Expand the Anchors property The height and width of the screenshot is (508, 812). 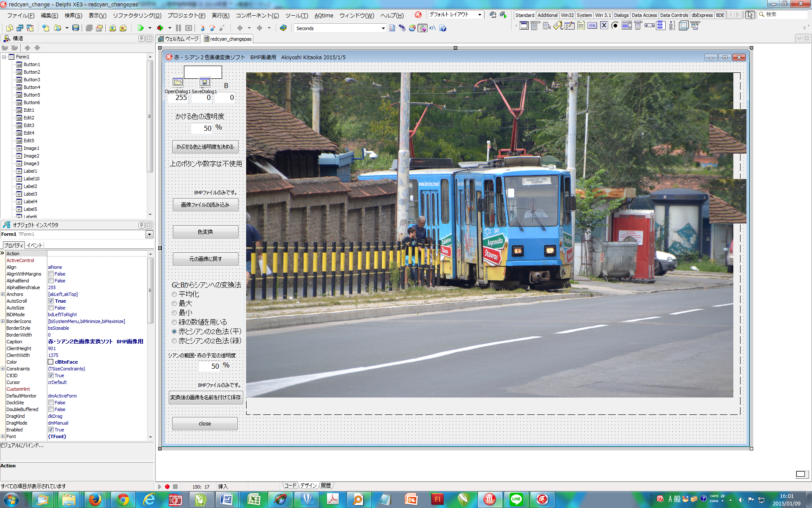(3, 294)
